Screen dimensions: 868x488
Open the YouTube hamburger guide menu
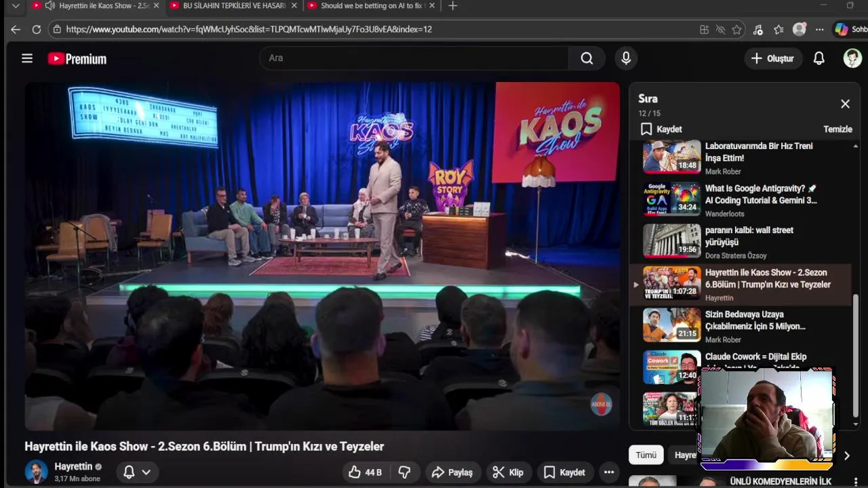pos(27,58)
